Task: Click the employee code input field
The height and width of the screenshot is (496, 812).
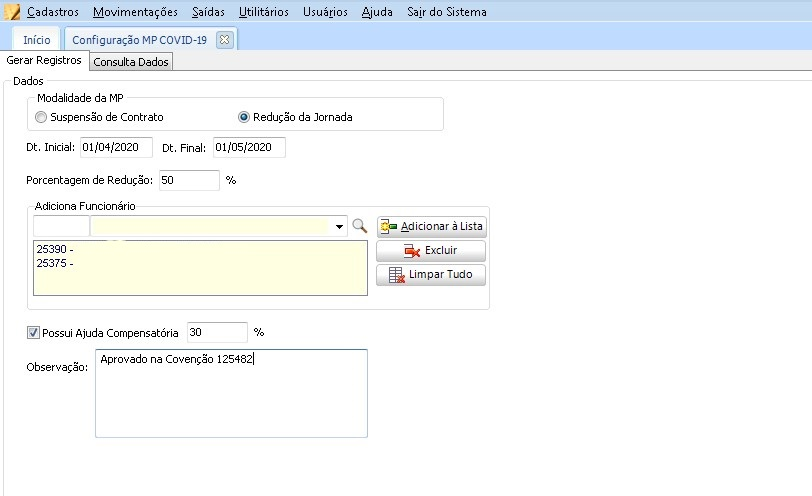Action: (x=61, y=226)
